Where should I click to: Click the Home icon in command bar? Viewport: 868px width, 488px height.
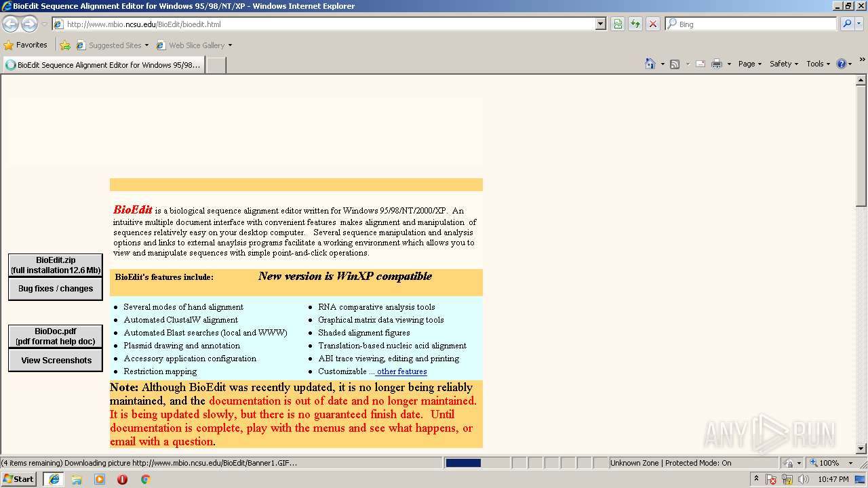650,64
